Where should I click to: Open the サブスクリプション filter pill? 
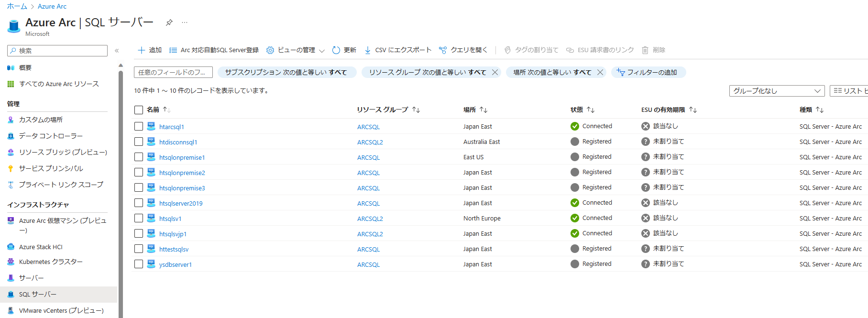click(287, 72)
